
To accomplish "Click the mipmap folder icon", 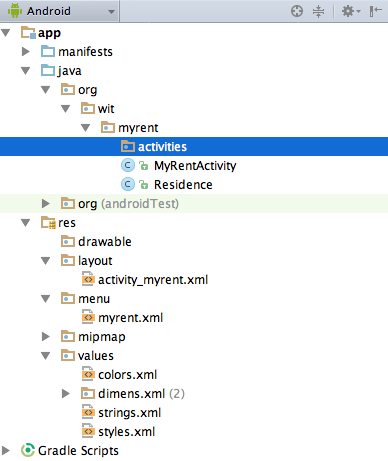I will pyautogui.click(x=68, y=336).
